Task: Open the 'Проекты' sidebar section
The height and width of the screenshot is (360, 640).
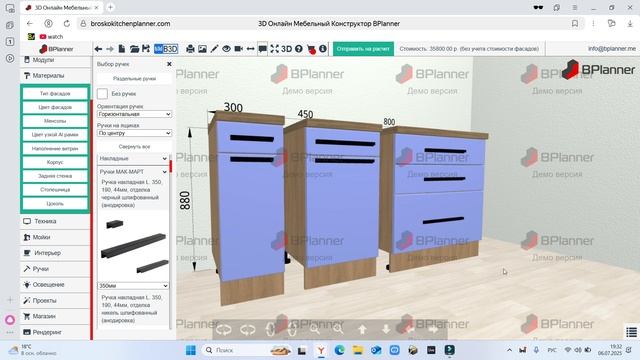Action: (x=55, y=300)
